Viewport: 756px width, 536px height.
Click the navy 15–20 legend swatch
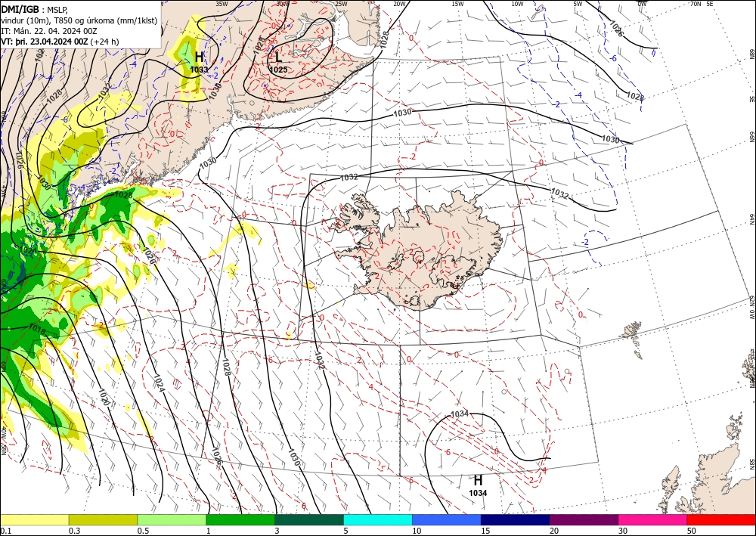coord(516,519)
